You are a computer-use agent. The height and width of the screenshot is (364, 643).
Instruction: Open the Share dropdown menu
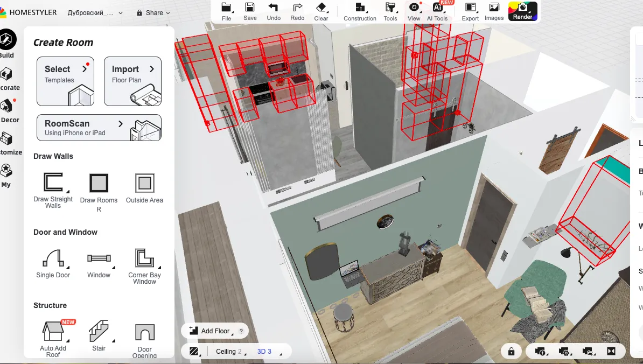click(153, 13)
